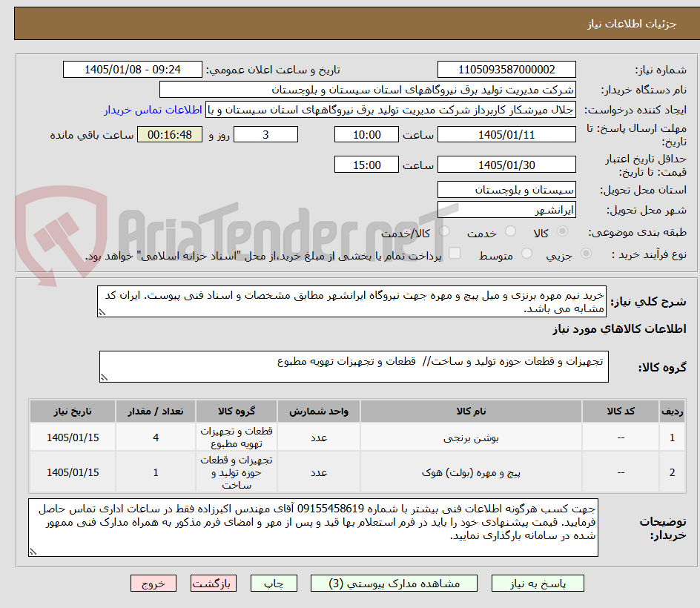The height and width of the screenshot is (608, 700).
Task: Click group cell 'تجهیزات و قطعات حوزه تولید و ساخت'
Action: click(x=236, y=472)
